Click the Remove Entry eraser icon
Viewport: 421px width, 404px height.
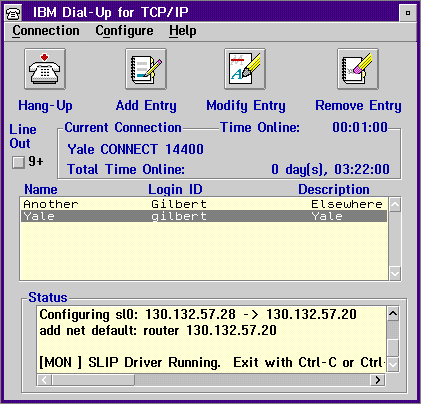tap(358, 69)
